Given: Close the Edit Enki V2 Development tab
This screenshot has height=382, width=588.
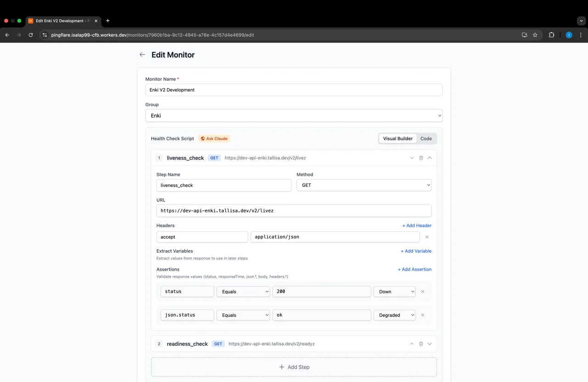Looking at the screenshot, I should pyautogui.click(x=96, y=21).
